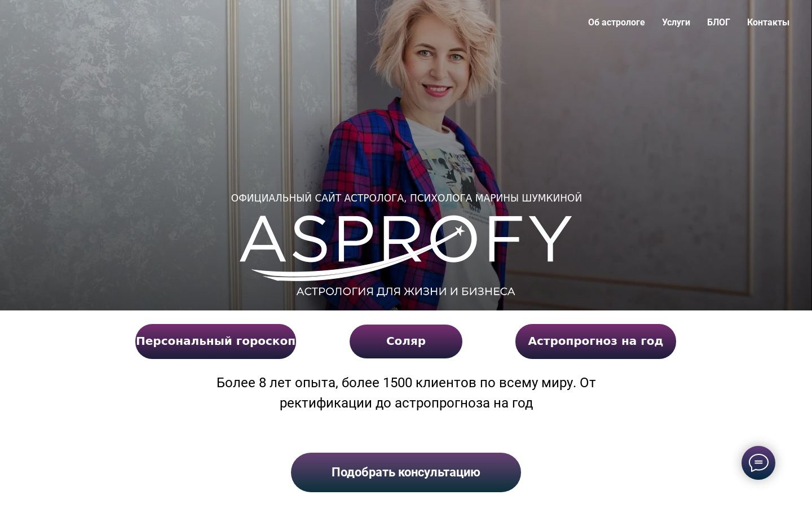Click the official site heading about Марина Шумкина
Image resolution: width=812 pixels, height=508 pixels.
(x=406, y=198)
